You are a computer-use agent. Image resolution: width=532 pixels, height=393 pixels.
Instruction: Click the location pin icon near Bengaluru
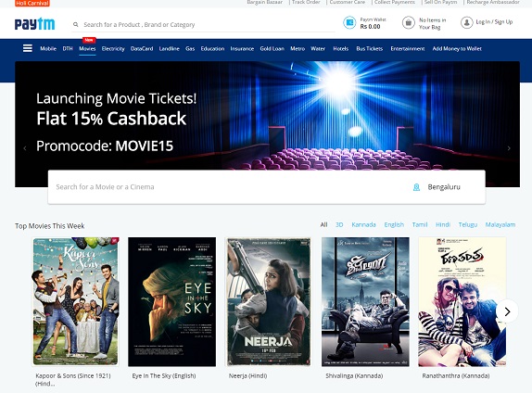416,187
